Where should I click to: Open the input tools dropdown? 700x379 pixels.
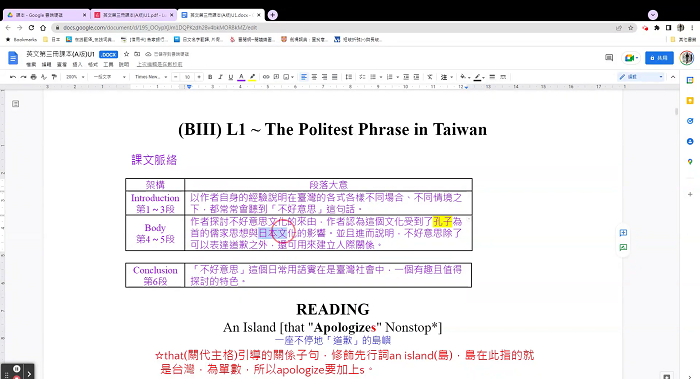coord(446,77)
